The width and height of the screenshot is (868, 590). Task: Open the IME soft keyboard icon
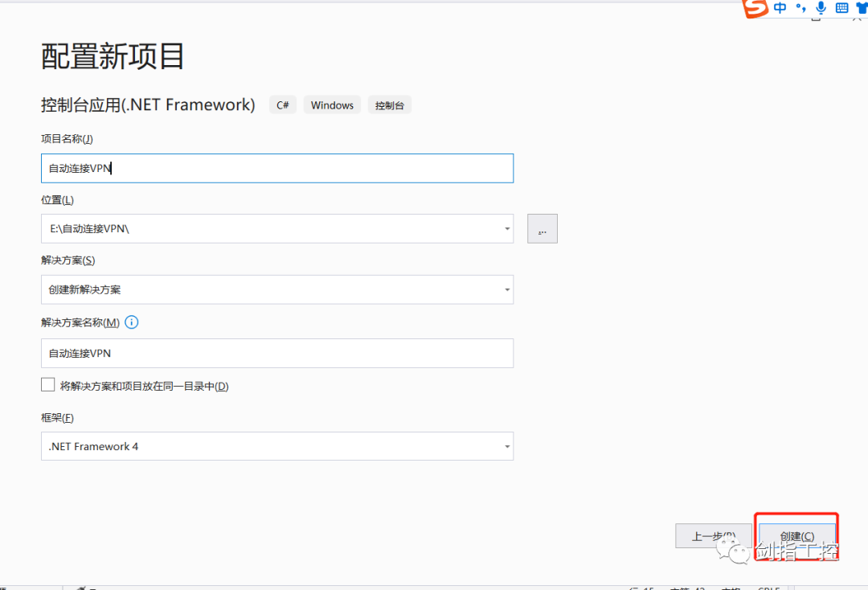tap(841, 8)
